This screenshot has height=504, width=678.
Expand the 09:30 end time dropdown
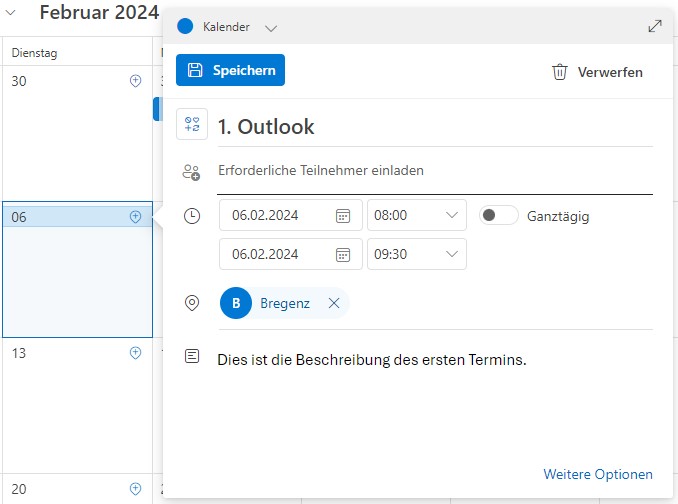tap(451, 254)
